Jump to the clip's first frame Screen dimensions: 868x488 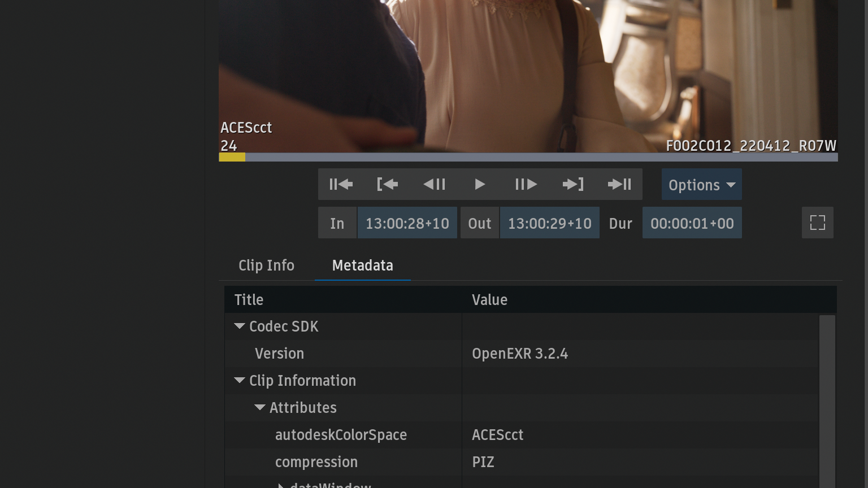[341, 184]
